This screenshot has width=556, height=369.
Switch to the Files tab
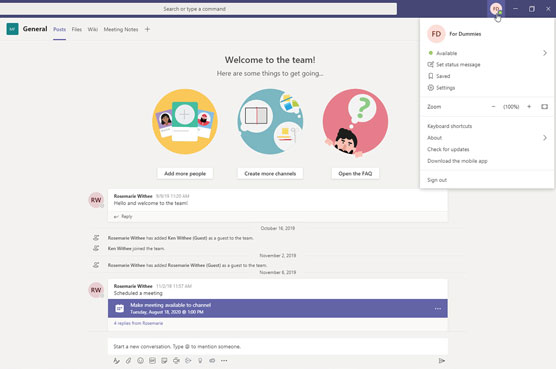(x=77, y=29)
